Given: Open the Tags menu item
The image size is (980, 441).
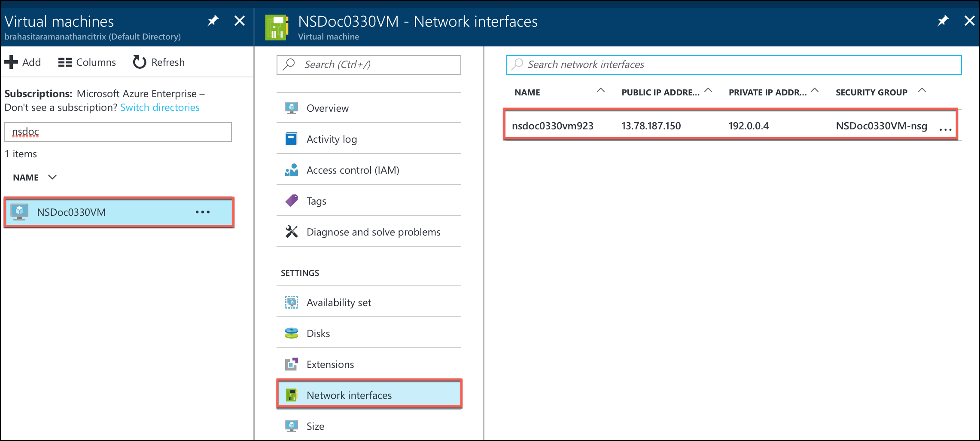Looking at the screenshot, I should [x=368, y=201].
